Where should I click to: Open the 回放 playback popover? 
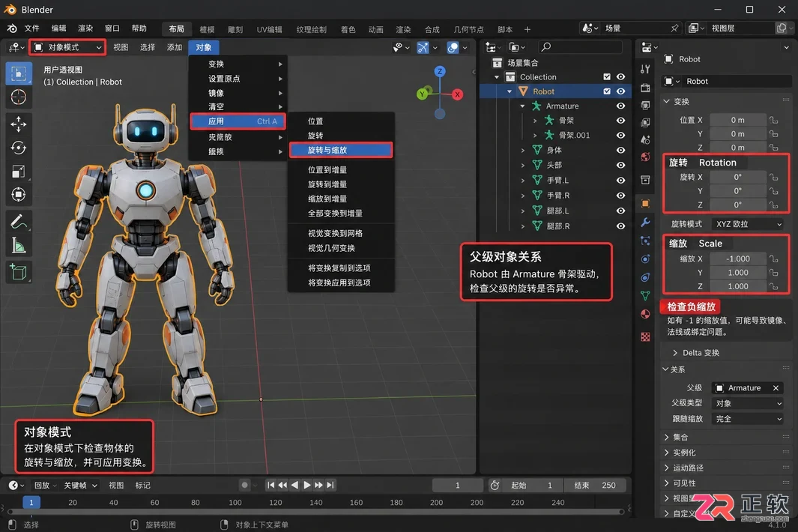45,485
